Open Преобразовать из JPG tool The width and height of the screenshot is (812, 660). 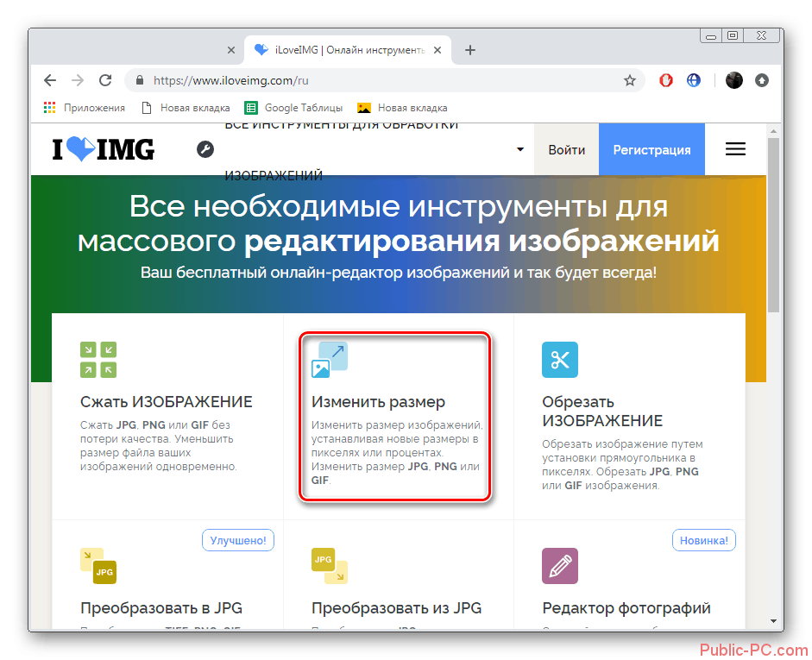(x=396, y=607)
